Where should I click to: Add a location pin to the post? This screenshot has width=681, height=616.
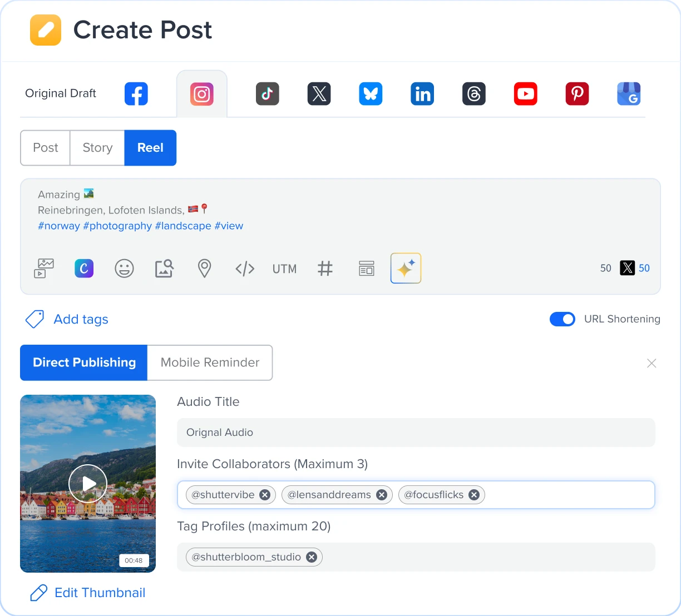[x=204, y=269]
